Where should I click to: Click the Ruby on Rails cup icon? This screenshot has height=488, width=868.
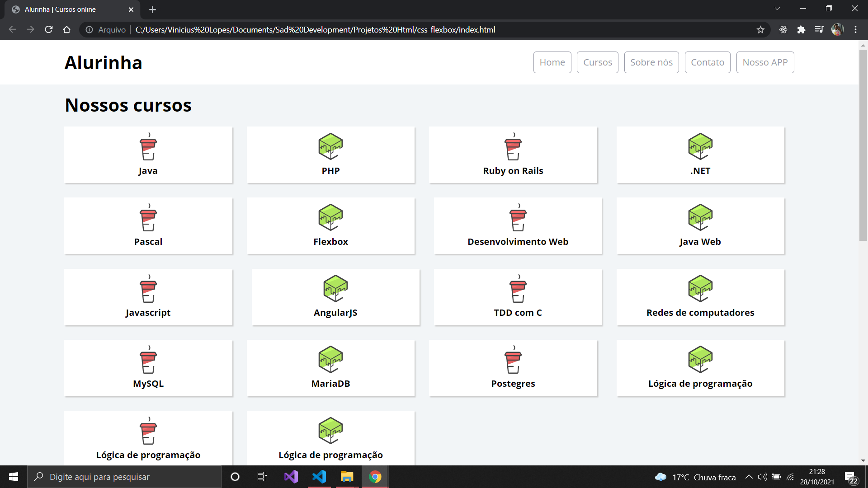click(513, 146)
